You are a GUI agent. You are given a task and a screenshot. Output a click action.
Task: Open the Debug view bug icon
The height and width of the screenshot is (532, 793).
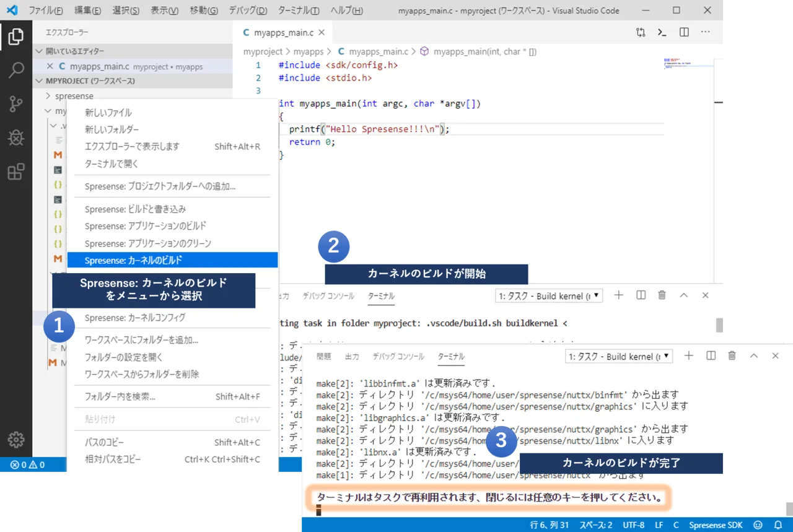pos(16,137)
